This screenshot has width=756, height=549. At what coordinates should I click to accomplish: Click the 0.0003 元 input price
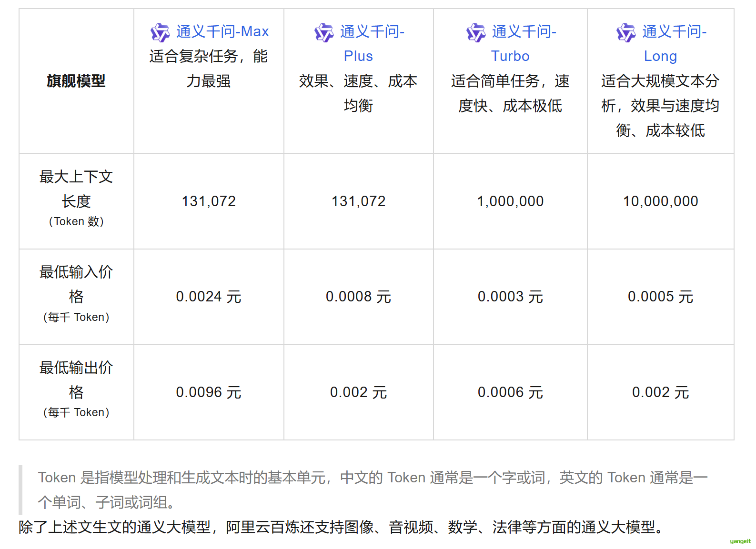coord(510,297)
